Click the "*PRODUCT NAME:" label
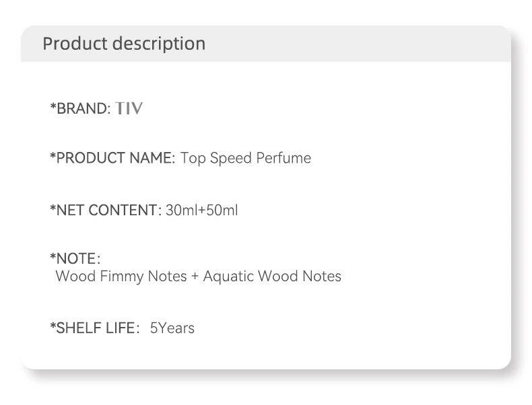Viewport: 532px width, 405px height. click(x=112, y=159)
